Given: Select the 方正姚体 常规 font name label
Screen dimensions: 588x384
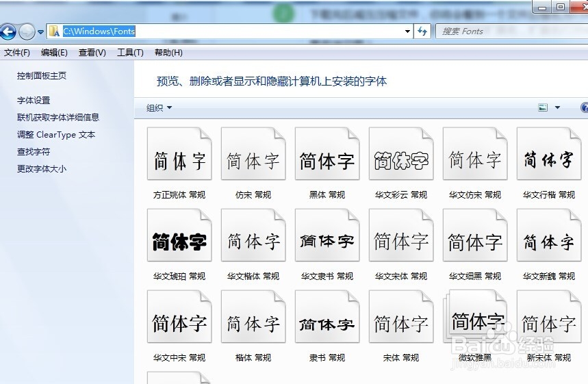Looking at the screenshot, I should (179, 195).
